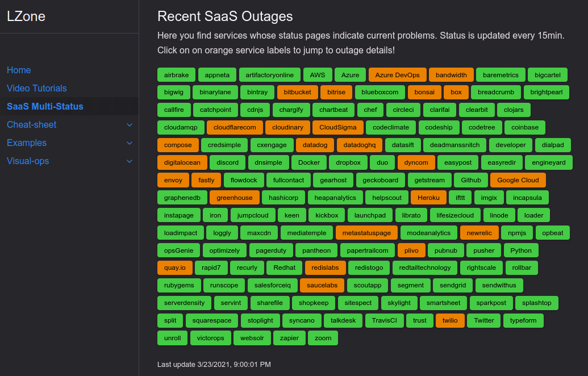This screenshot has height=376, width=588.
Task: Open quay.io outage details
Action: tap(175, 268)
